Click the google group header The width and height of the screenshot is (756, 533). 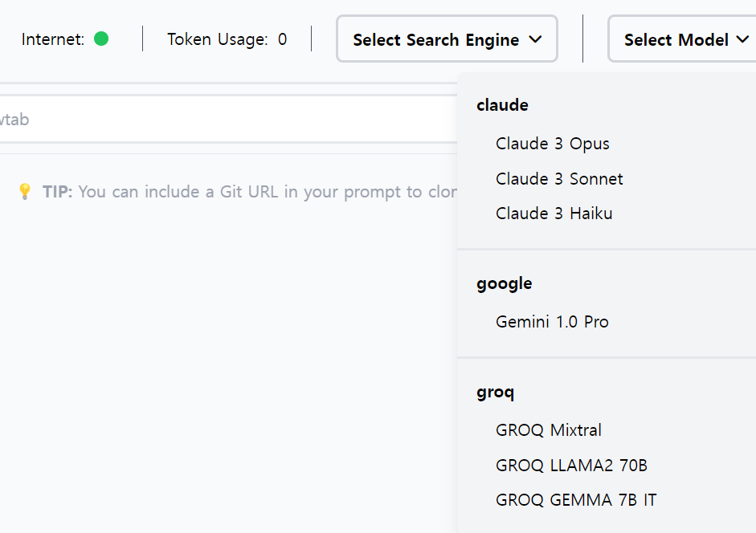point(504,283)
